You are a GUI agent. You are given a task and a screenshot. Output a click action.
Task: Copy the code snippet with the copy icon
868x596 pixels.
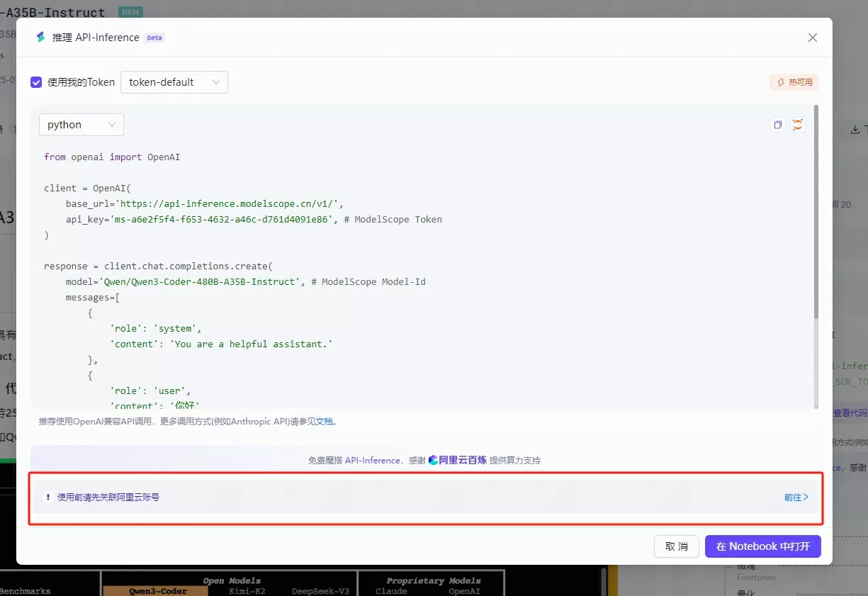pos(778,125)
